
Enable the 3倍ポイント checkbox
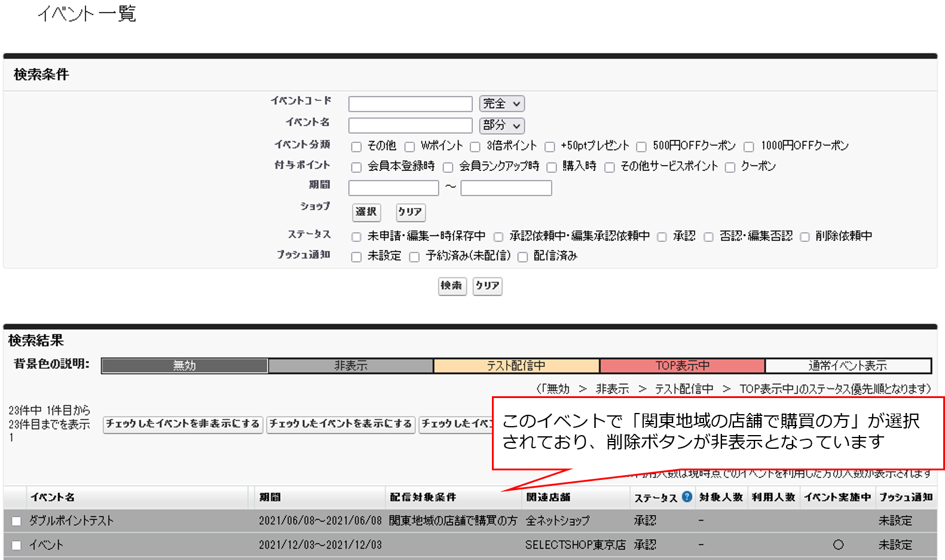tap(475, 146)
